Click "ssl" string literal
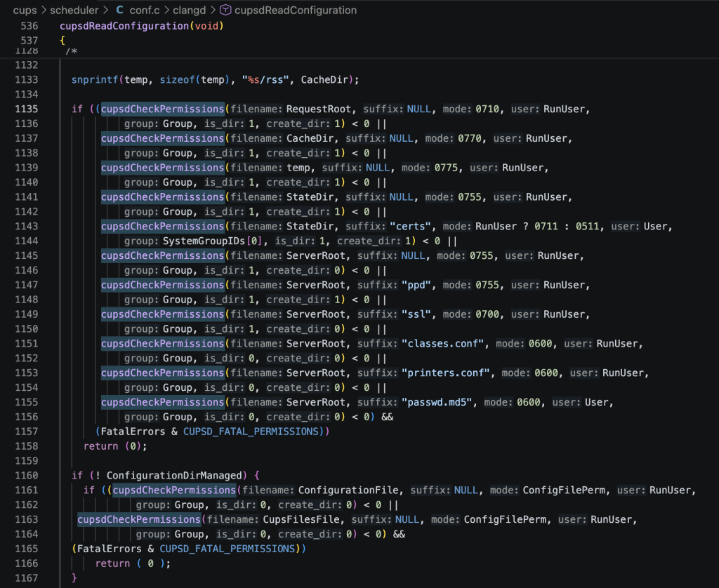719x588 pixels. click(x=416, y=314)
